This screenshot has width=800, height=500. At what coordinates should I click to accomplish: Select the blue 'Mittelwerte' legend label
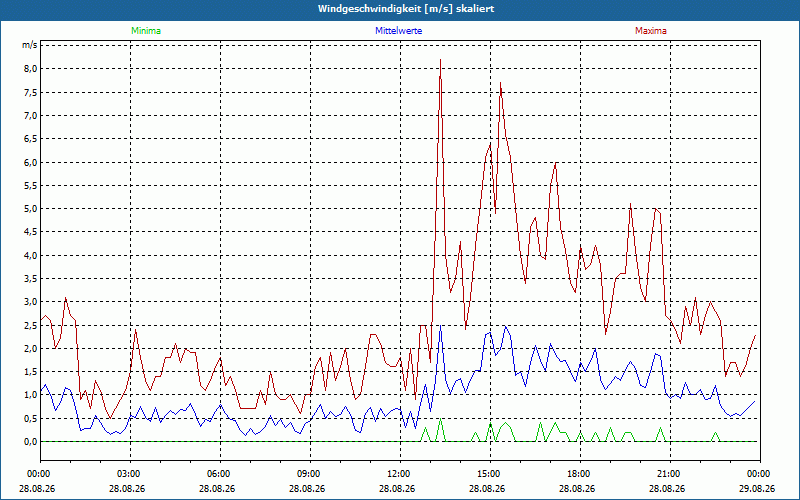[x=398, y=31]
